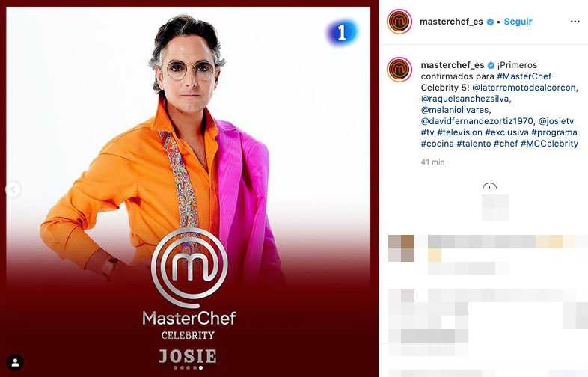Click the masterchef_es avatar beside the caption
Image resolution: width=588 pixels, height=377 pixels.
click(x=399, y=70)
